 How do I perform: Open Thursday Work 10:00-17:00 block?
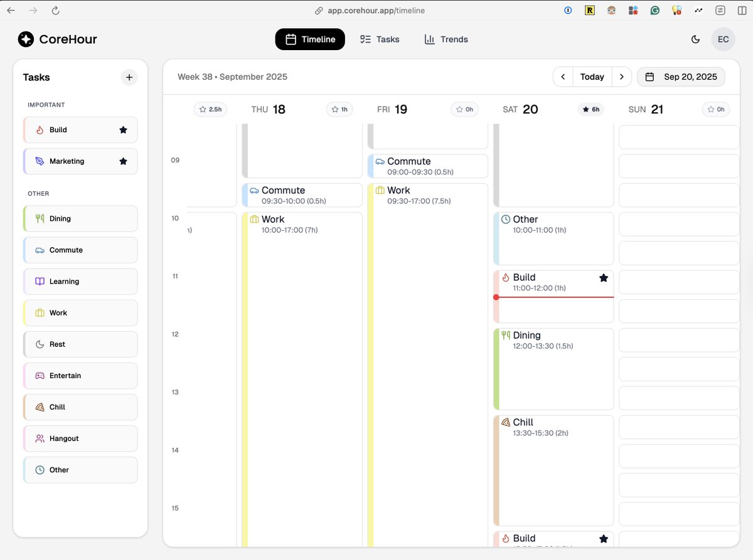pyautogui.click(x=302, y=379)
